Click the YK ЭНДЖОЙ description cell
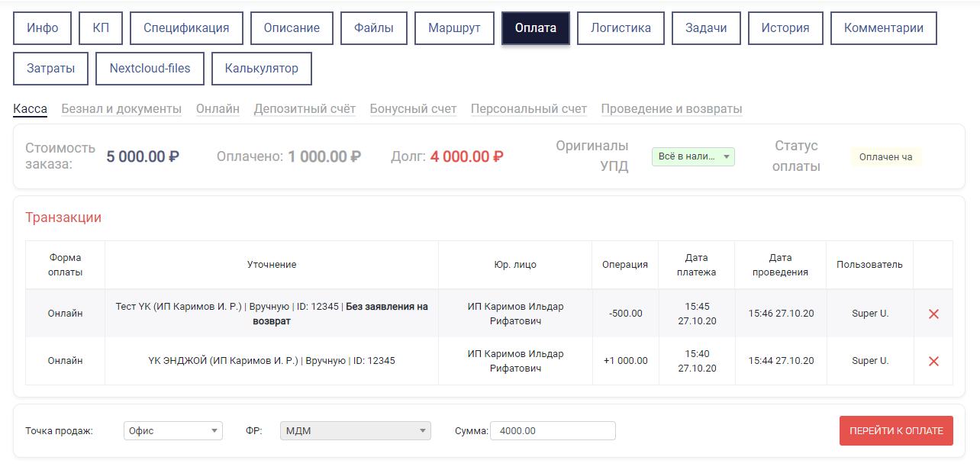This screenshot has height=470, width=980. tap(272, 361)
